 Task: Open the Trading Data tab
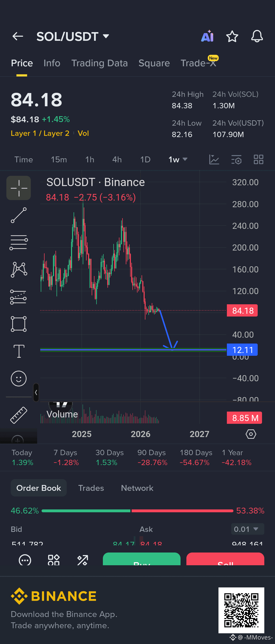pyautogui.click(x=100, y=63)
